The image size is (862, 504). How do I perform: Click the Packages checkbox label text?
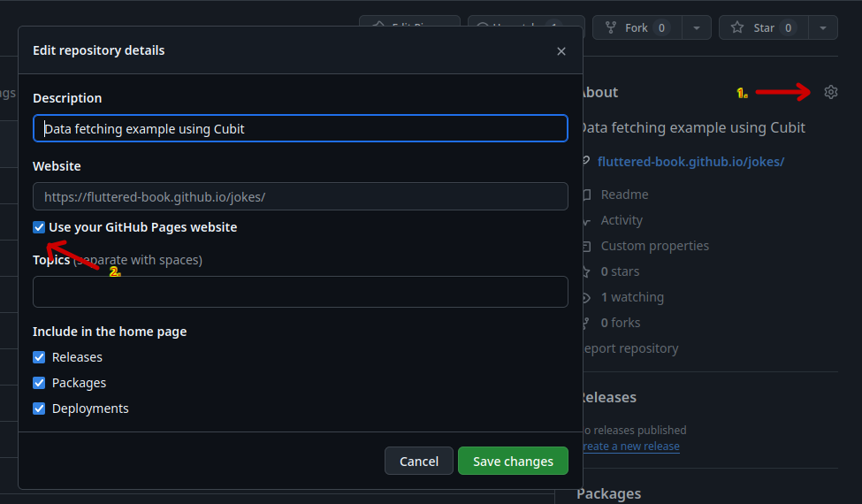click(79, 383)
